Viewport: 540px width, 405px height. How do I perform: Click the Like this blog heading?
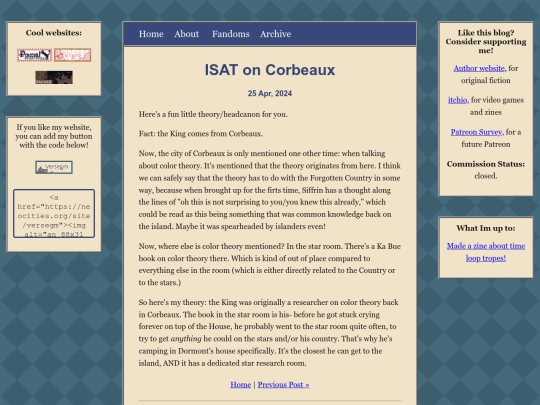point(486,41)
